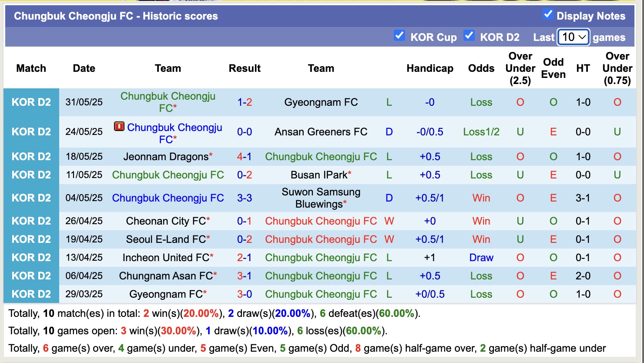This screenshot has height=363, width=644.
Task: Open the Last games count dropdown
Action: 573,37
